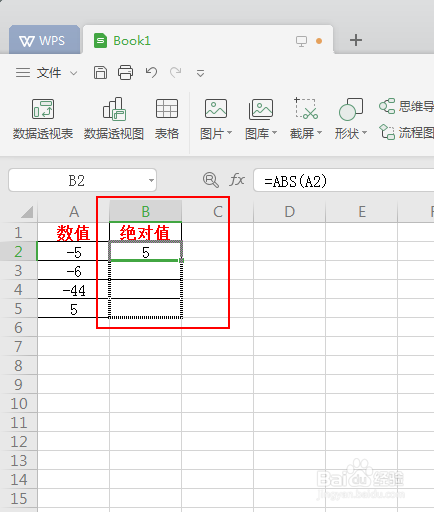
Task: Redo the last action
Action: [176, 72]
